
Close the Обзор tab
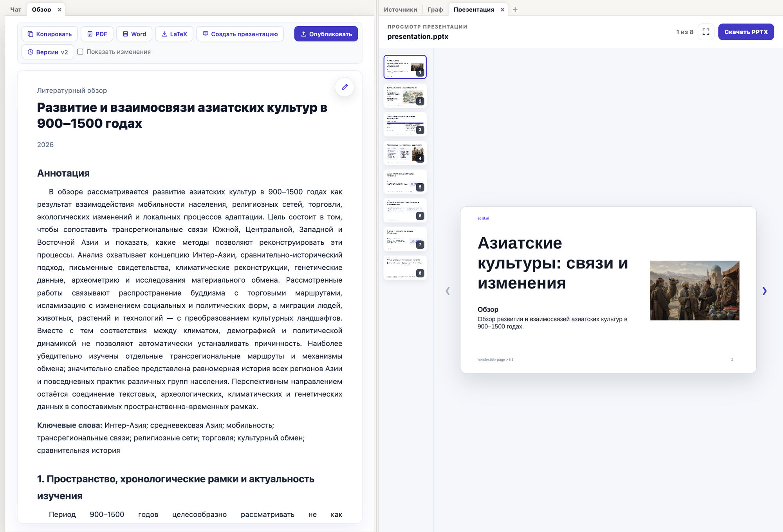pyautogui.click(x=60, y=10)
